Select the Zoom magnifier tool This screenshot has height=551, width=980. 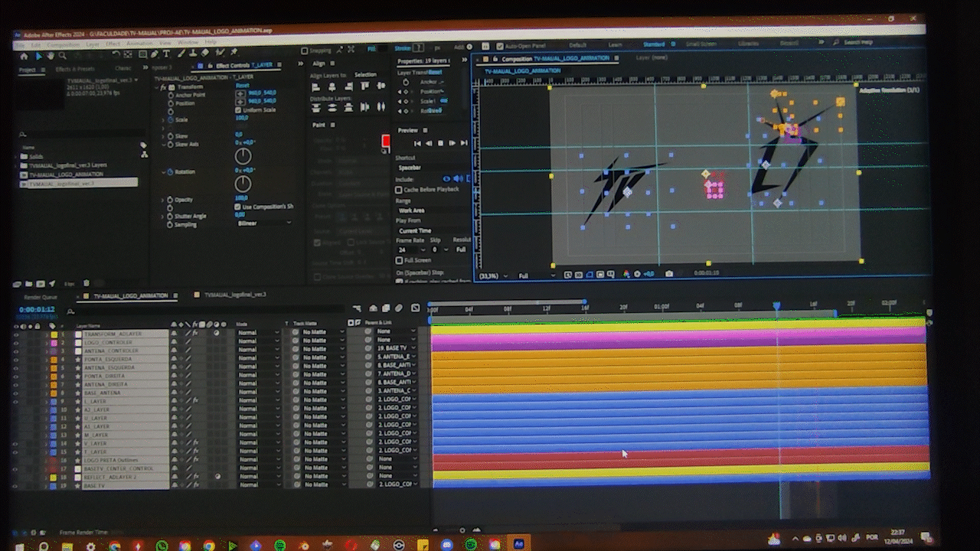61,55
